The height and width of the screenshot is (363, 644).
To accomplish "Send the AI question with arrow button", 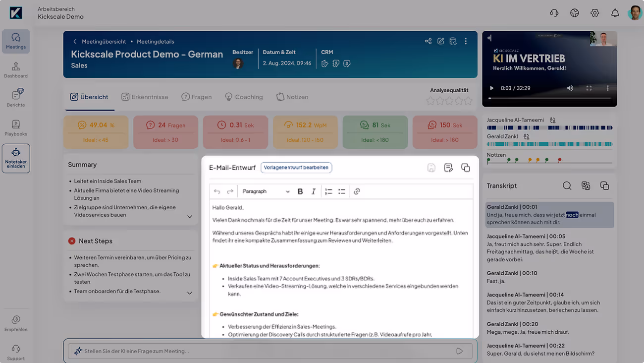I will click(460, 351).
